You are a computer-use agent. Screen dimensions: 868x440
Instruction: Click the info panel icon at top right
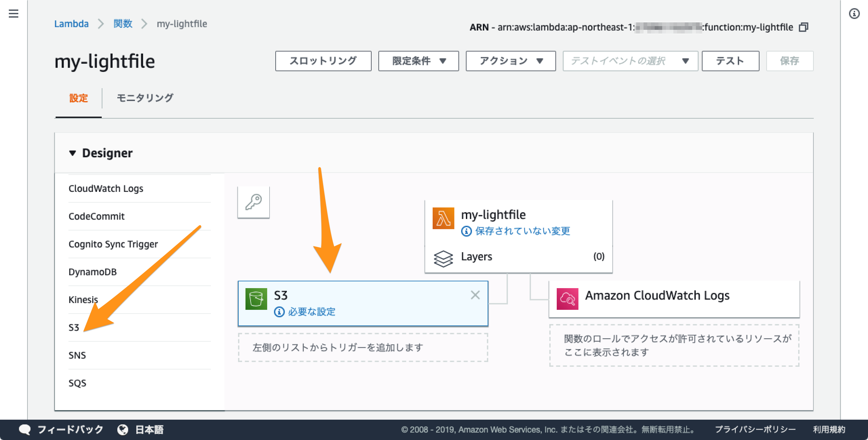pyautogui.click(x=854, y=14)
